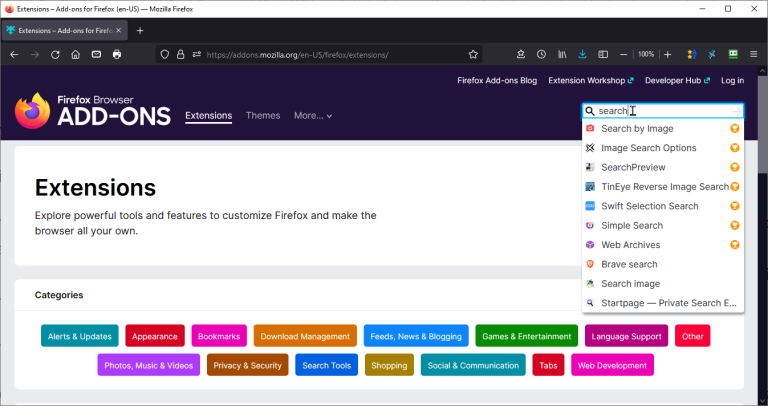
Task: Open the Themes navigation tab
Action: (x=263, y=116)
